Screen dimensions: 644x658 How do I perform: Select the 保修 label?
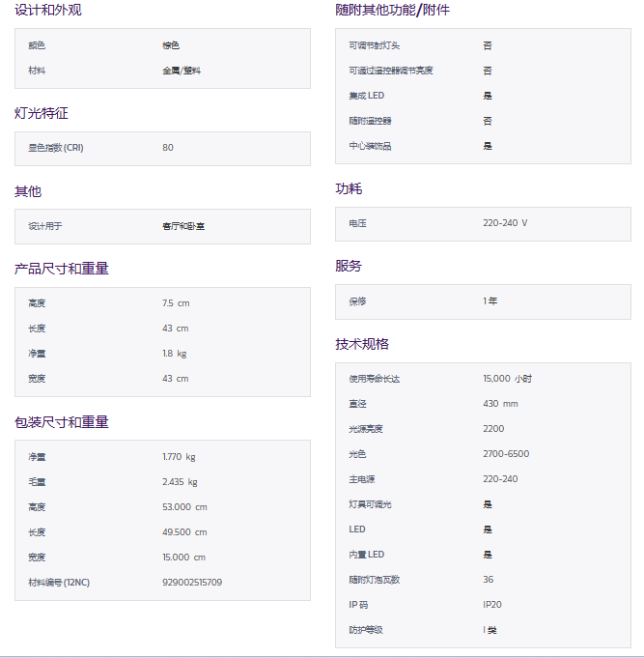tap(357, 301)
